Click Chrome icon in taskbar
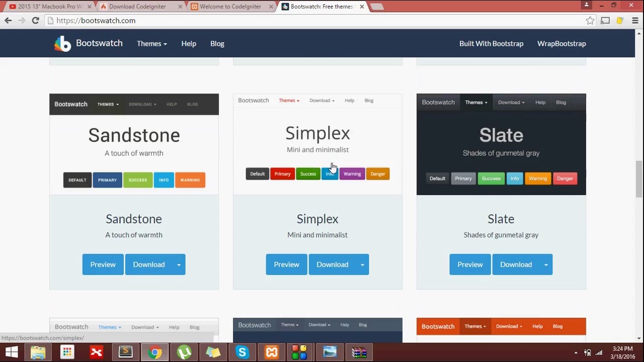 point(155,352)
